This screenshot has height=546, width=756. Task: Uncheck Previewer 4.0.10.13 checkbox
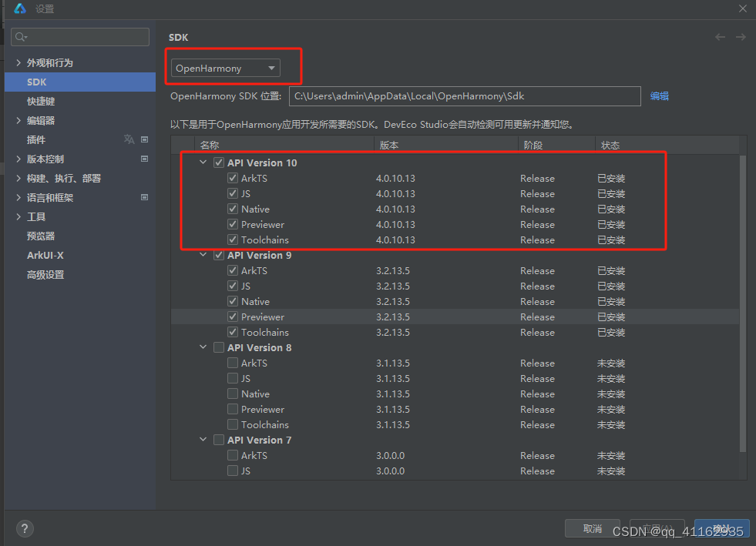pyautogui.click(x=233, y=224)
